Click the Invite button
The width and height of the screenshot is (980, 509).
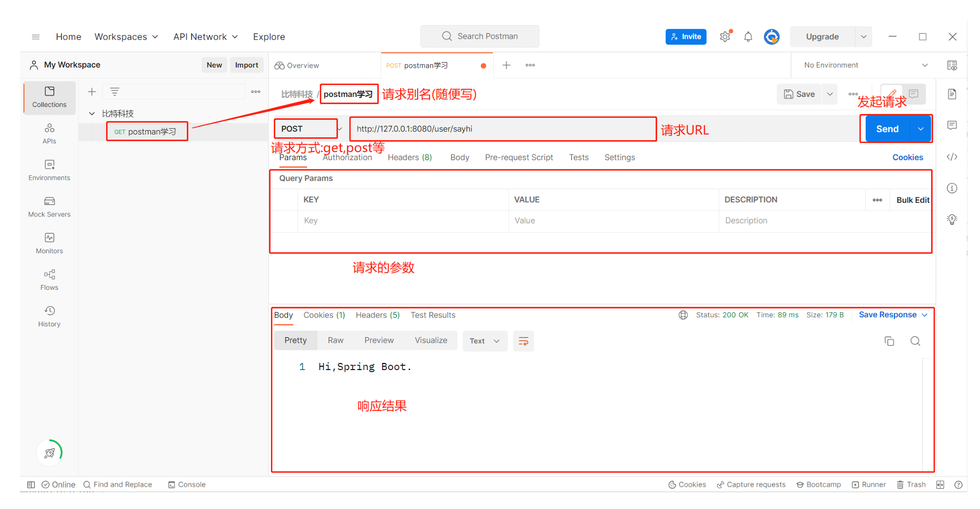pos(686,37)
